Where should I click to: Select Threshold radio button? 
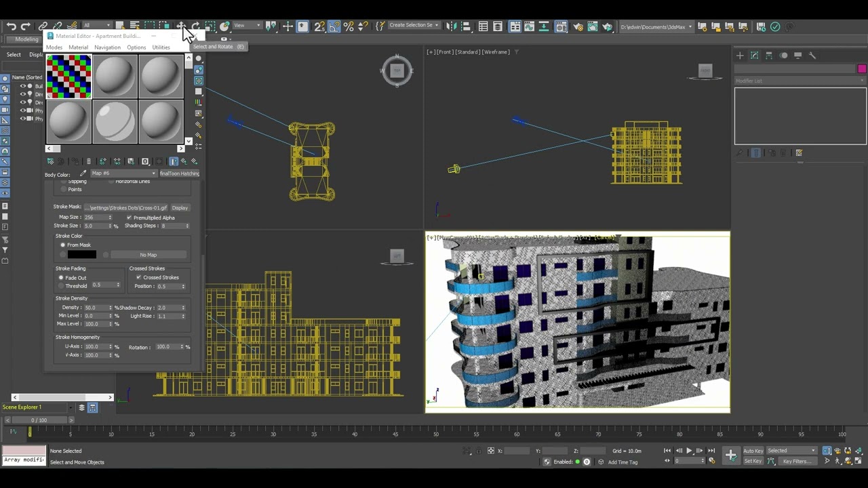60,286
